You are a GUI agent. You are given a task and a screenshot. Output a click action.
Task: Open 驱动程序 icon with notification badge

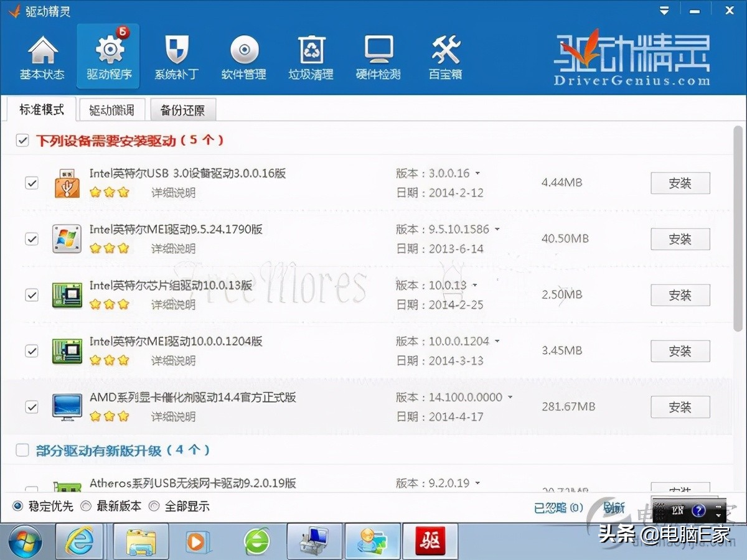point(108,56)
